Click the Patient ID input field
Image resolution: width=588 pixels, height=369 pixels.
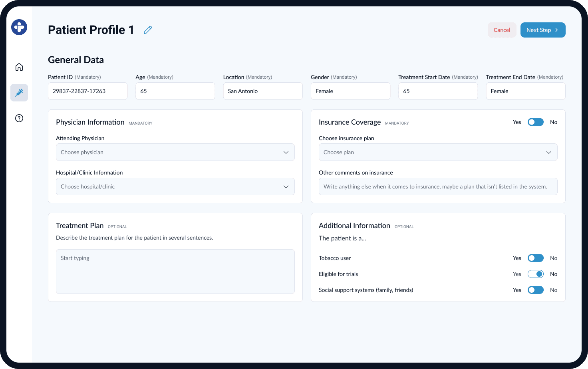[x=87, y=91]
